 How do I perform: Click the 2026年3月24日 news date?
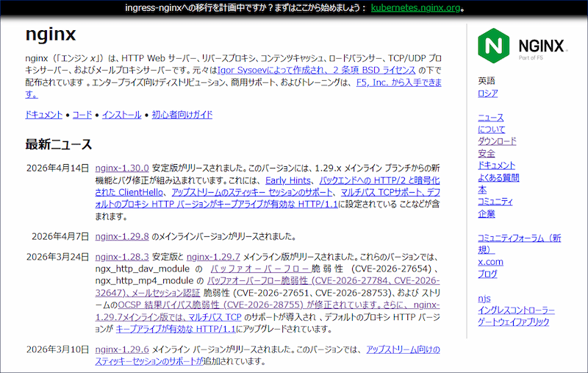tap(57, 257)
